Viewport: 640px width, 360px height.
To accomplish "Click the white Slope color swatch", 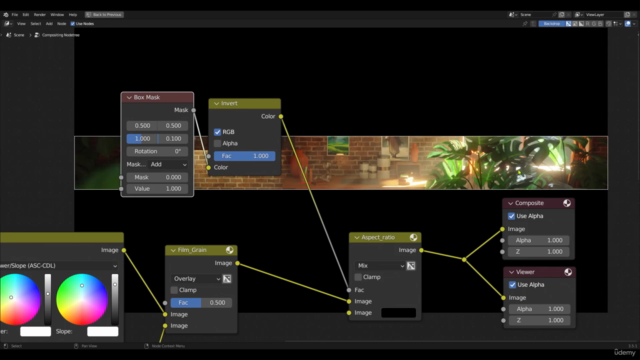I will [x=102, y=331].
